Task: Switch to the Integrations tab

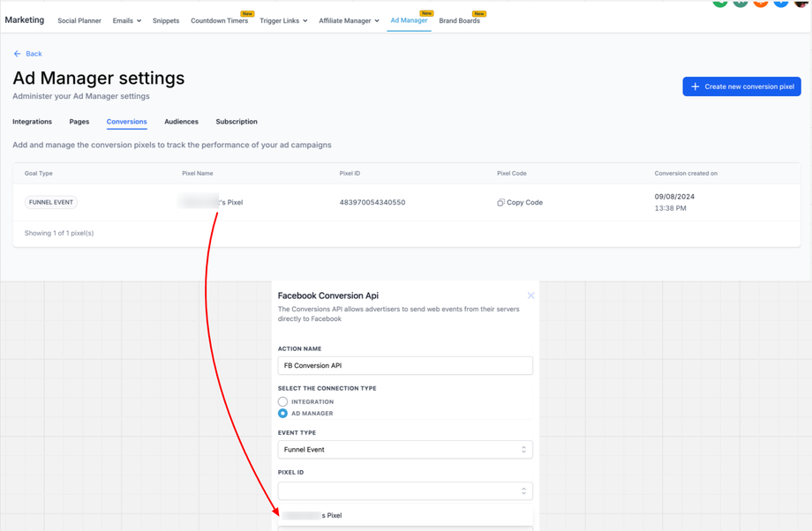Action: pyautogui.click(x=32, y=122)
